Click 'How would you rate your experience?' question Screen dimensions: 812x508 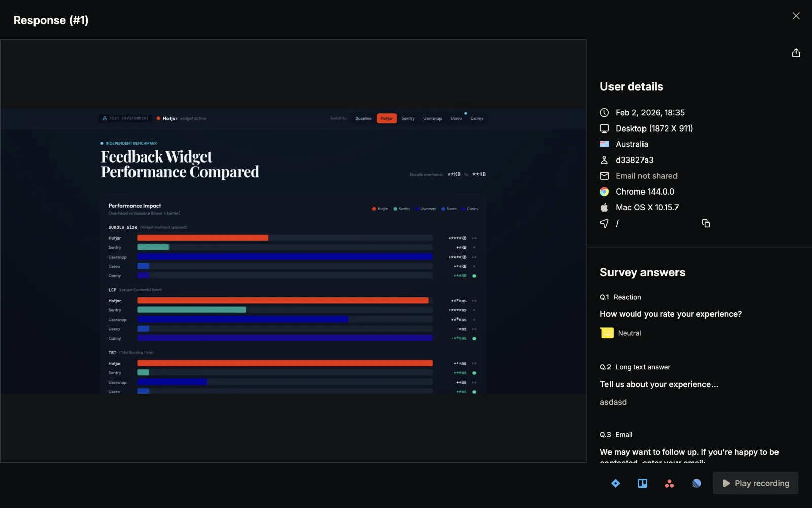click(x=671, y=314)
